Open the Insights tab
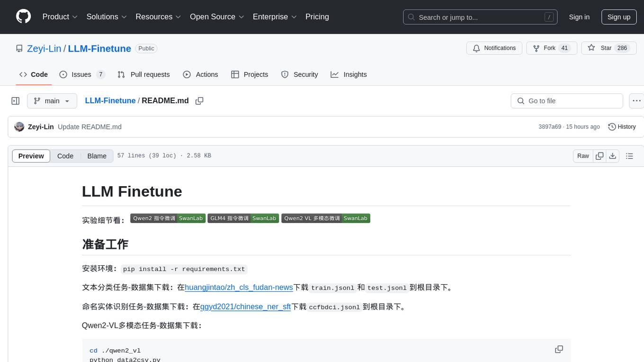 click(349, 74)
